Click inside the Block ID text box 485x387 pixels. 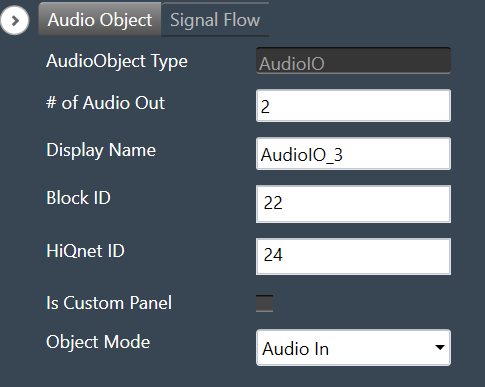point(353,204)
